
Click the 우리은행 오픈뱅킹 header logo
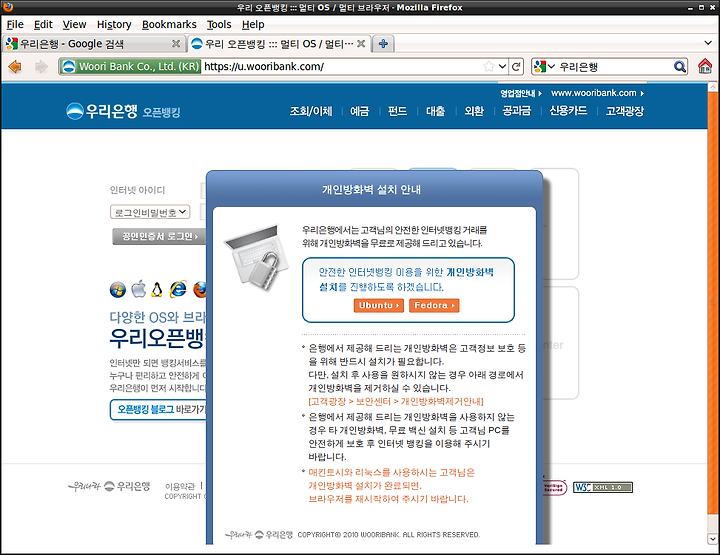tap(123, 111)
